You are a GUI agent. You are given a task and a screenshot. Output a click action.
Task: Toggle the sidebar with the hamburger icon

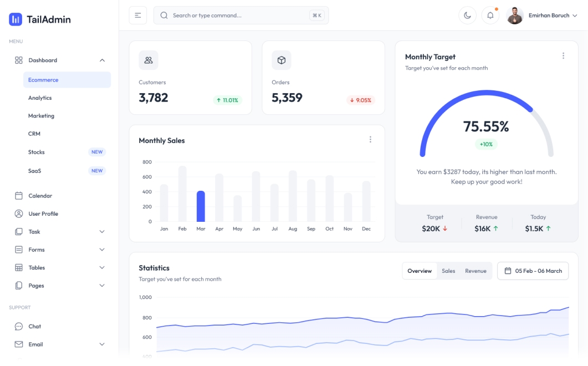pos(137,15)
